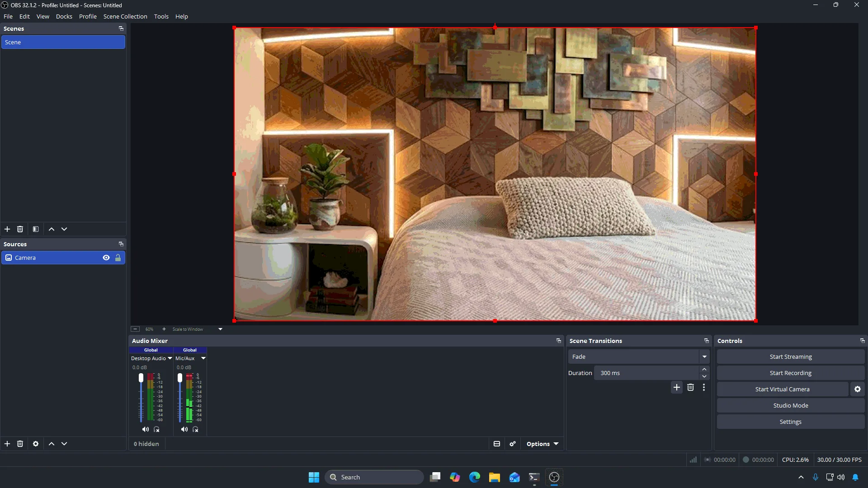Viewport: 868px width, 488px height.
Task: Open Settings from Controls panel
Action: coord(791,422)
